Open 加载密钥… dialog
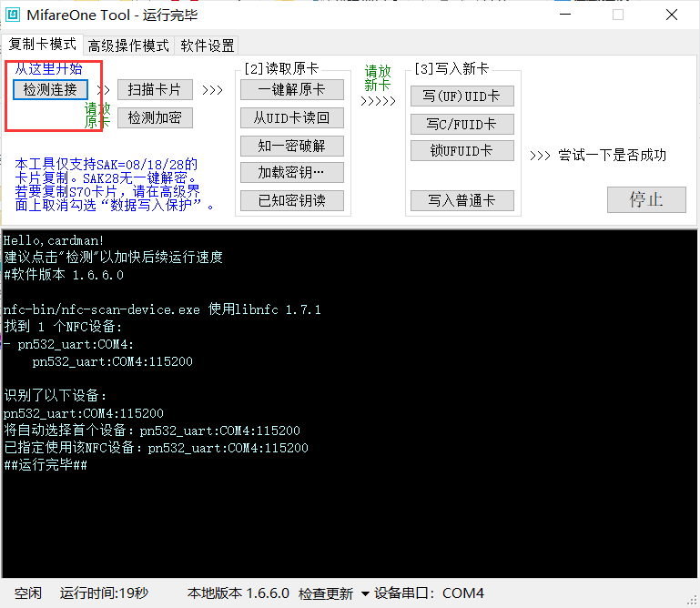This screenshot has width=700, height=608. (x=292, y=172)
